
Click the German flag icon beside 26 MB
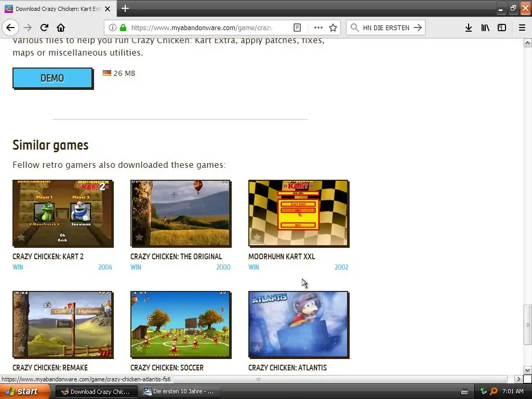pos(107,73)
